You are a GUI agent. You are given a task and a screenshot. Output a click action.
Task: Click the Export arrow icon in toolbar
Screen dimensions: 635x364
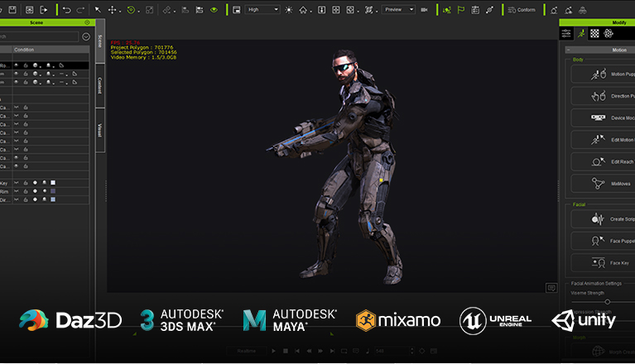[44, 10]
